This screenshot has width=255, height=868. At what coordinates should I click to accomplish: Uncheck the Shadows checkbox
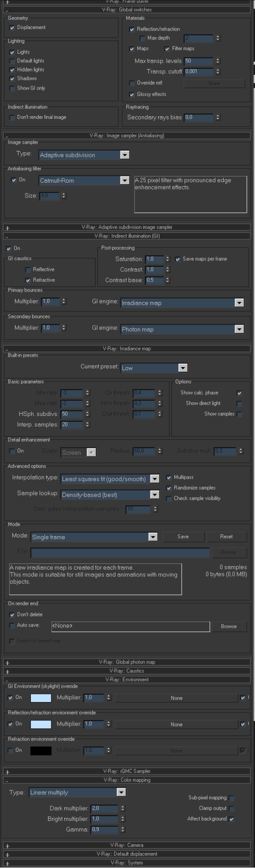tap(12, 79)
